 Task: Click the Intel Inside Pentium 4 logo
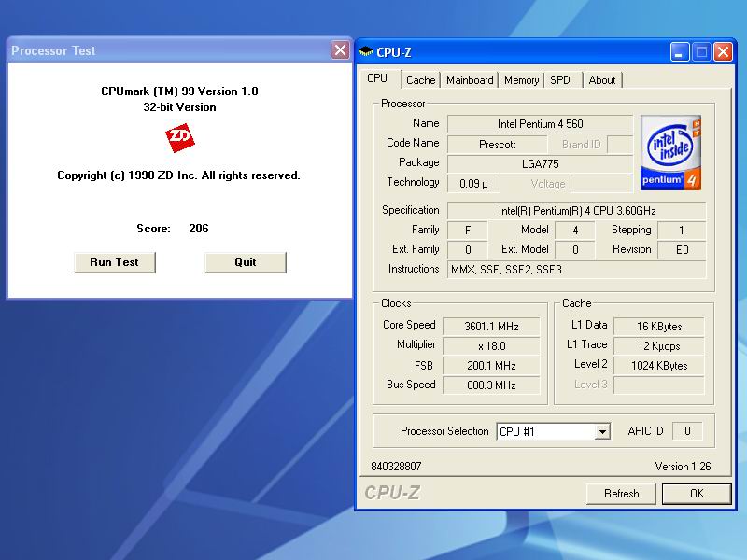[670, 152]
